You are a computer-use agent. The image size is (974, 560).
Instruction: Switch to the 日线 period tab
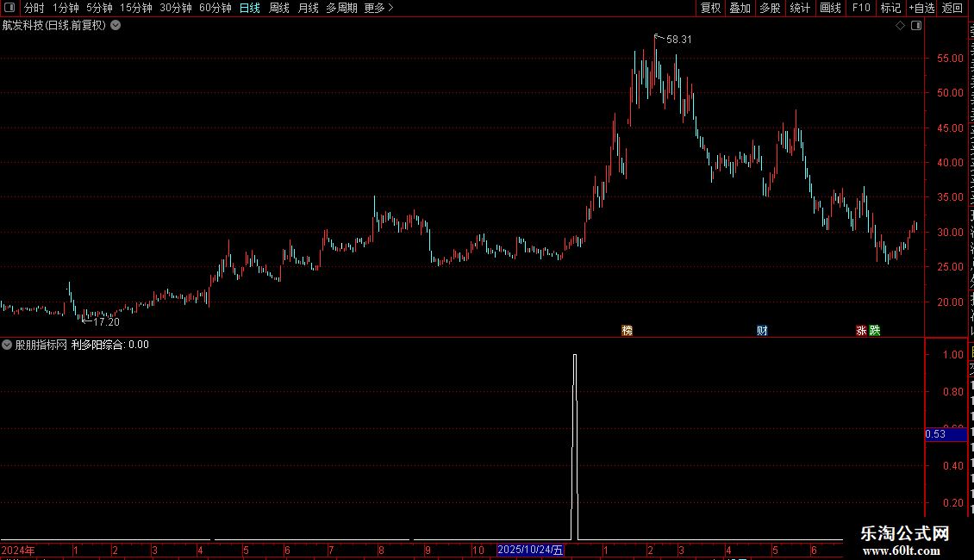click(250, 8)
